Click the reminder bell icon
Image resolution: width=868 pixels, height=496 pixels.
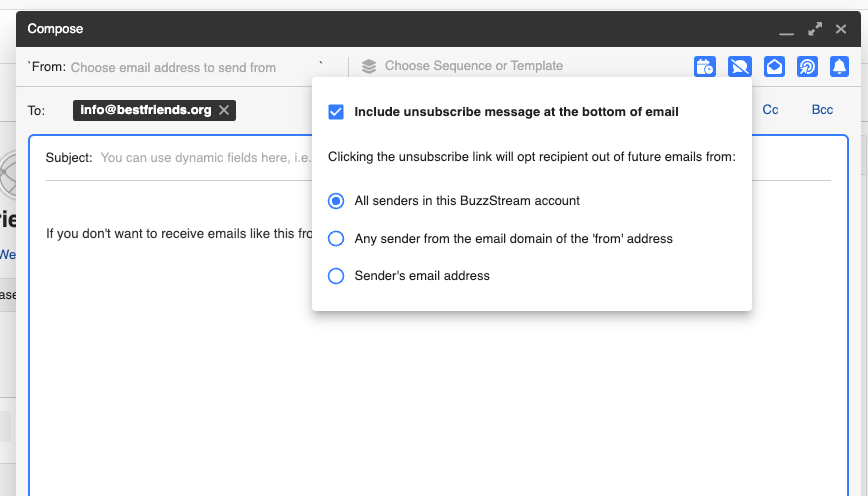tap(840, 67)
